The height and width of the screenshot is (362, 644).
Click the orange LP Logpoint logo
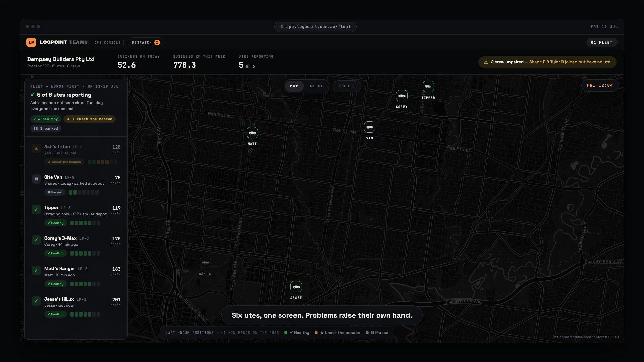coord(31,42)
